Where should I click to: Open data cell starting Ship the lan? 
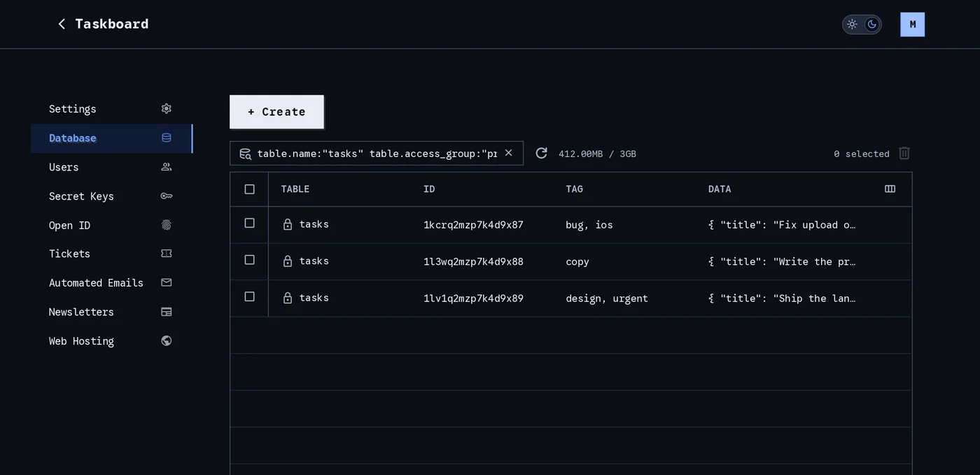point(782,298)
